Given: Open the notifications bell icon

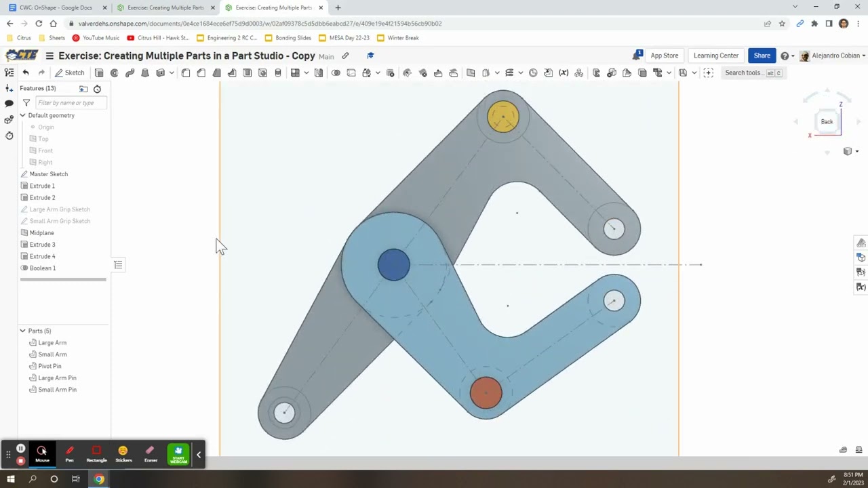Looking at the screenshot, I should [637, 56].
